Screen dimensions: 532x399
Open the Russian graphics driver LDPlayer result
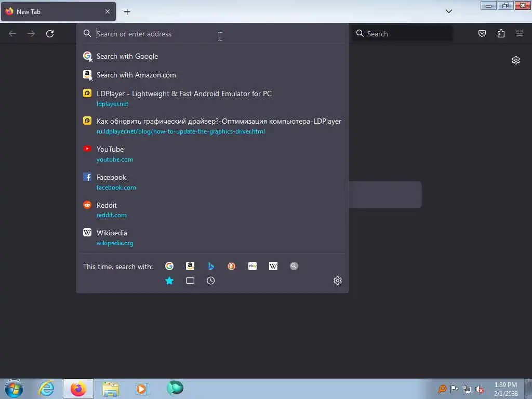click(212, 126)
